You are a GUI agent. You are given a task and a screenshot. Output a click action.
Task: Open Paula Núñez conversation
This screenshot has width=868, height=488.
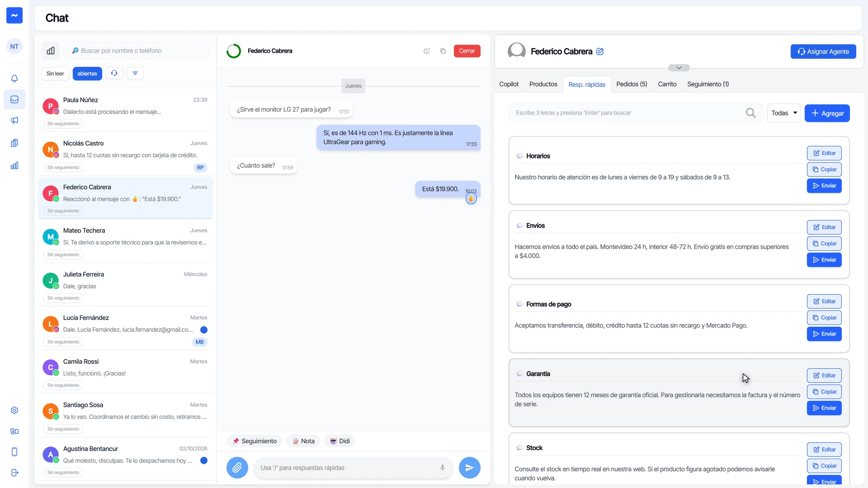125,110
